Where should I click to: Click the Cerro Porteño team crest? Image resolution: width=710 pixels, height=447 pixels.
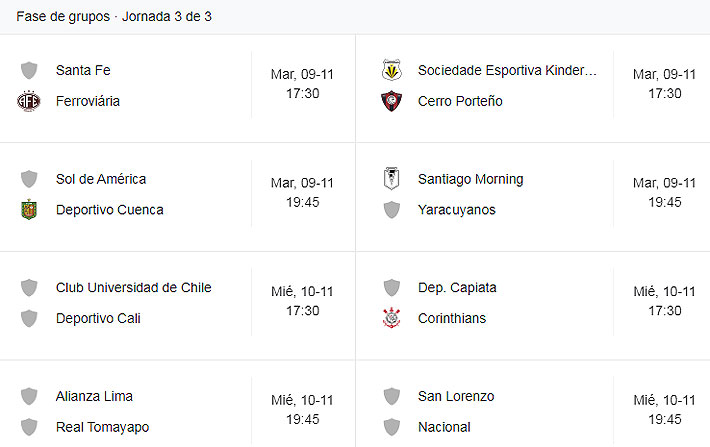[391, 101]
